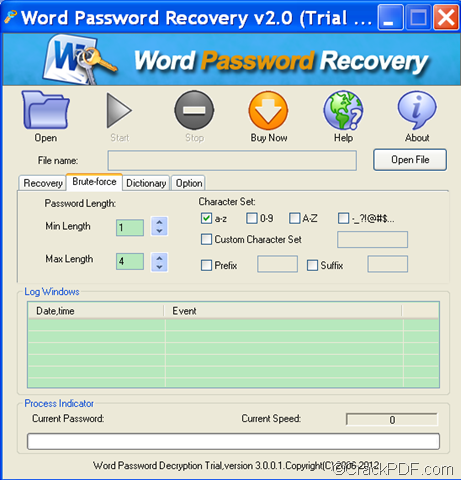Click the Open folder icon

(46, 110)
